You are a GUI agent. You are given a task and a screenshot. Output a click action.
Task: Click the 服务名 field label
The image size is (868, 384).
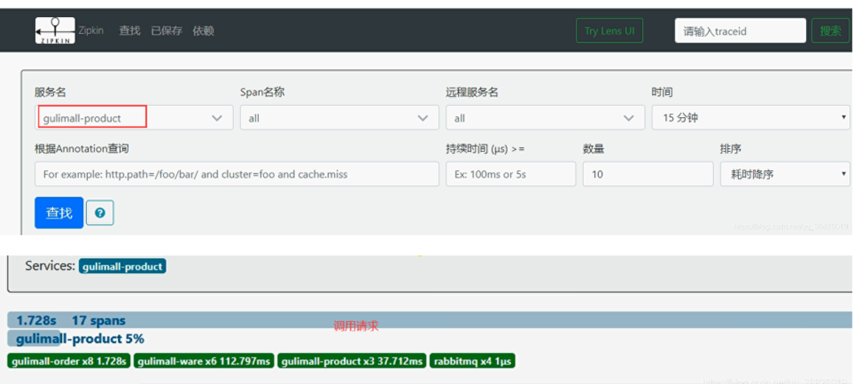coord(50,92)
